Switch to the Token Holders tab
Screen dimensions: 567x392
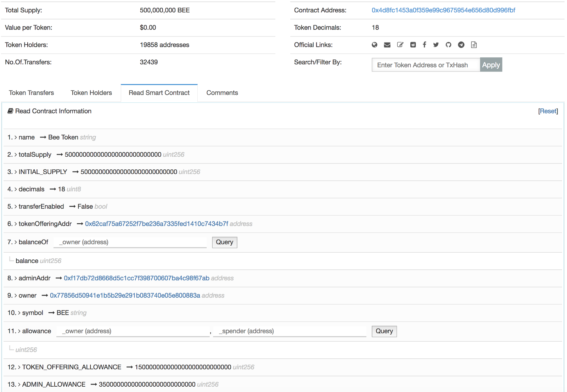tap(91, 93)
